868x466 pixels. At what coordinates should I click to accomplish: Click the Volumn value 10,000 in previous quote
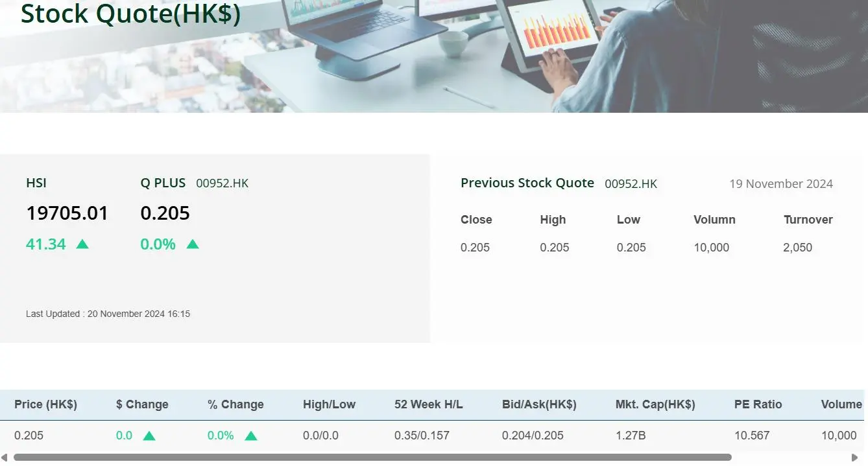(x=712, y=248)
